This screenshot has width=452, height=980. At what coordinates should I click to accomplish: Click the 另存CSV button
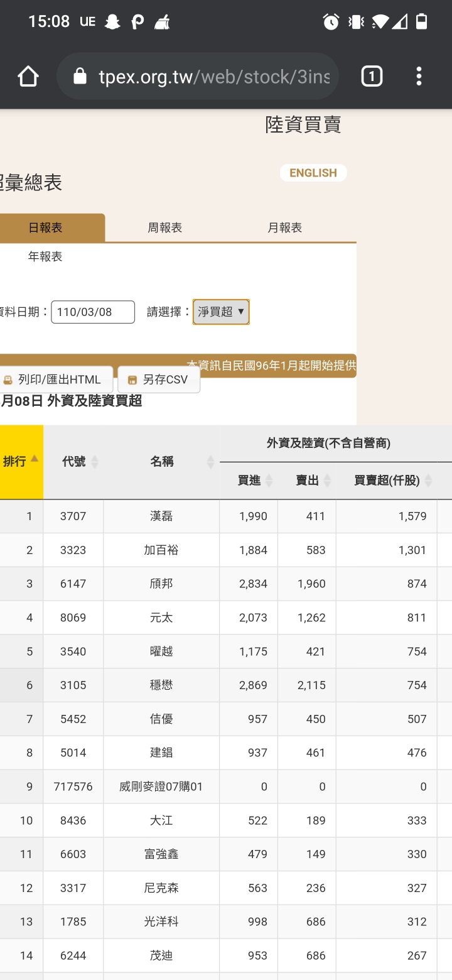pos(159,379)
